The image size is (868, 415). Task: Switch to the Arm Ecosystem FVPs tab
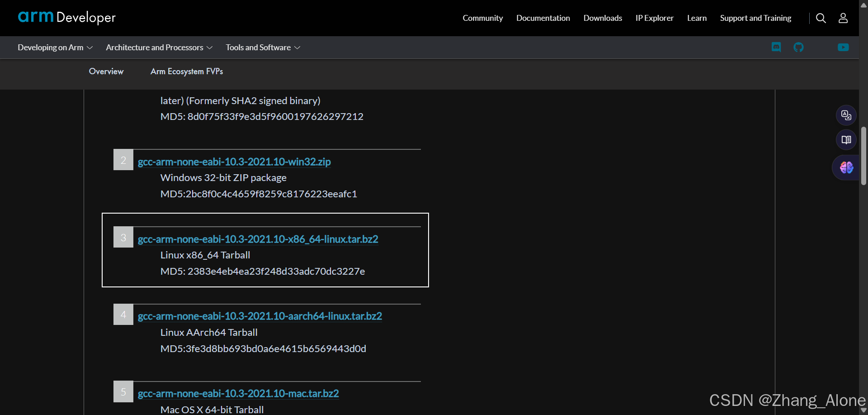coord(187,72)
